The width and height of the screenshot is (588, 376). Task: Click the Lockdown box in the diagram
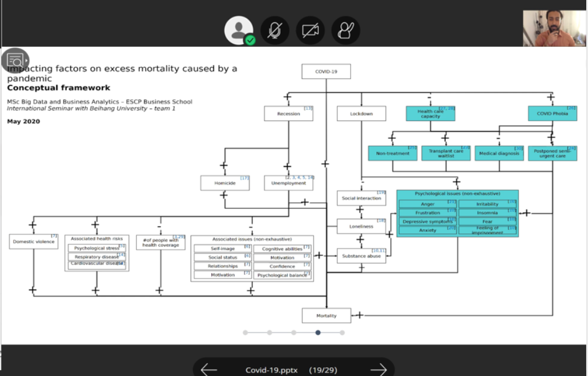click(362, 113)
